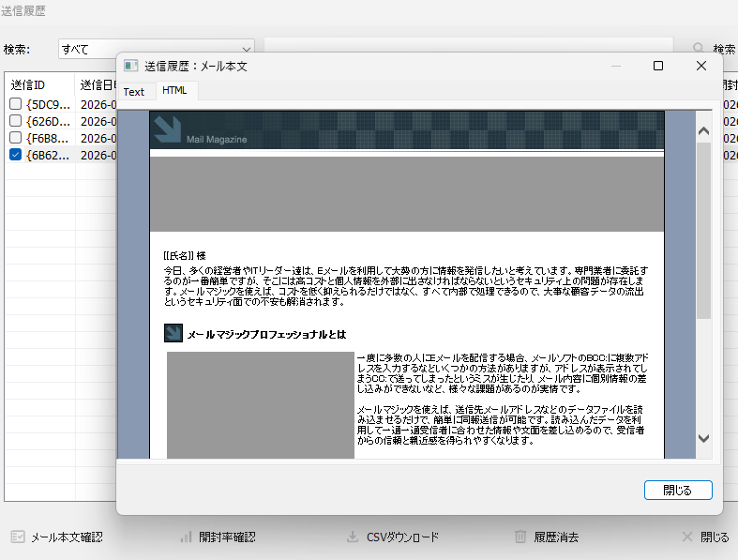Click the arrow icon beside メールマジックプロフェッショナルとは
Viewport: 738px width, 560px height.
[x=173, y=333]
